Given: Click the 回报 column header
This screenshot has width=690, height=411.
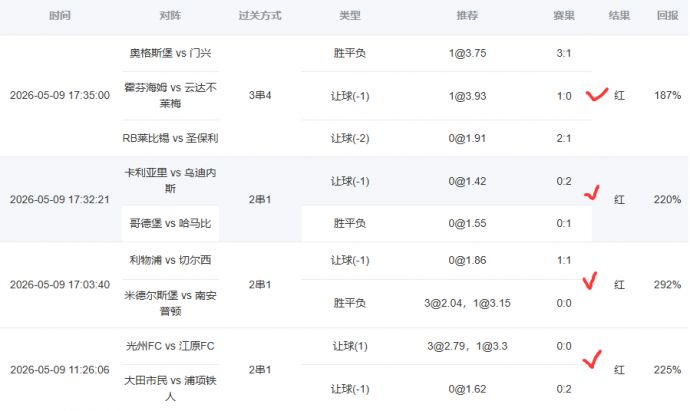Looking at the screenshot, I should click(x=668, y=16).
